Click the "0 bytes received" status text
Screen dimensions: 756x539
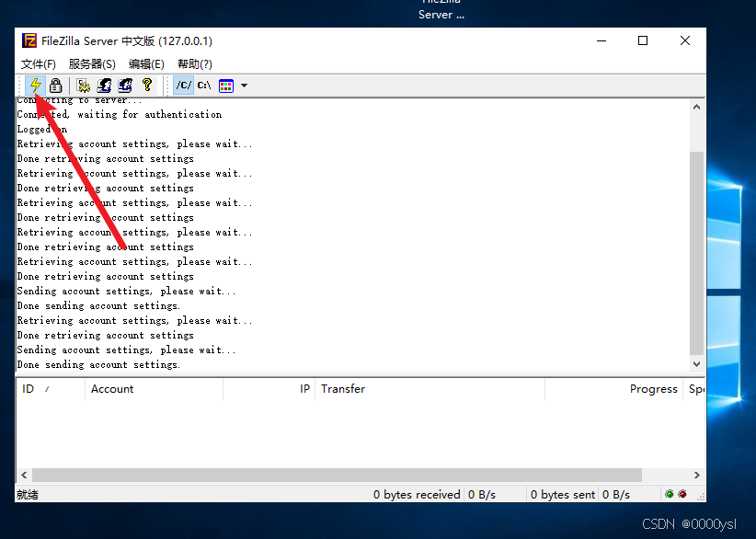point(417,495)
